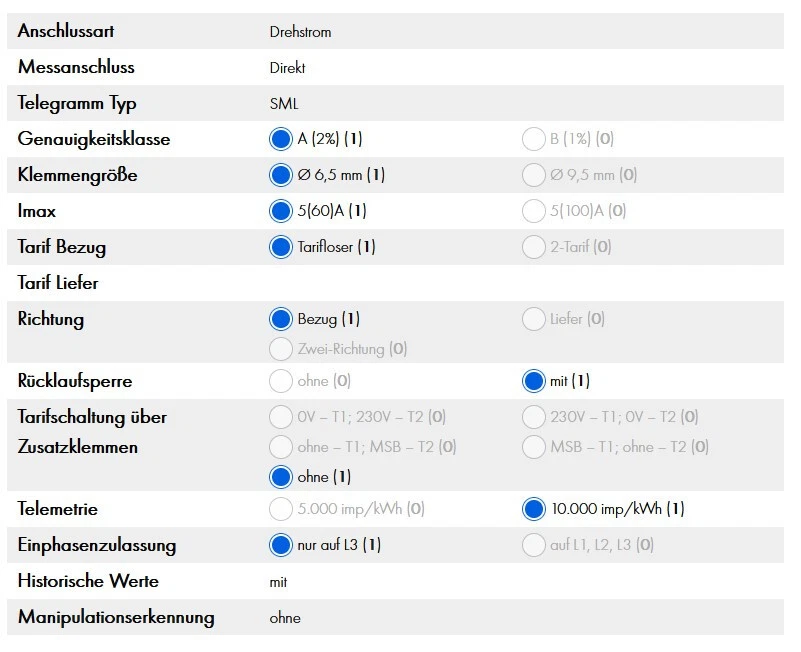
Task: Click the Telemetrie row label
Action: 58,509
